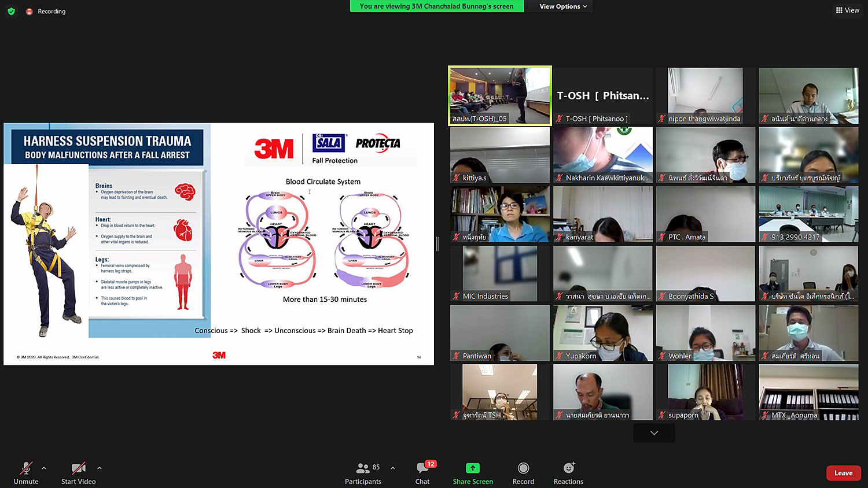Image resolution: width=868 pixels, height=488 pixels.
Task: Click the Record icon
Action: point(523,468)
